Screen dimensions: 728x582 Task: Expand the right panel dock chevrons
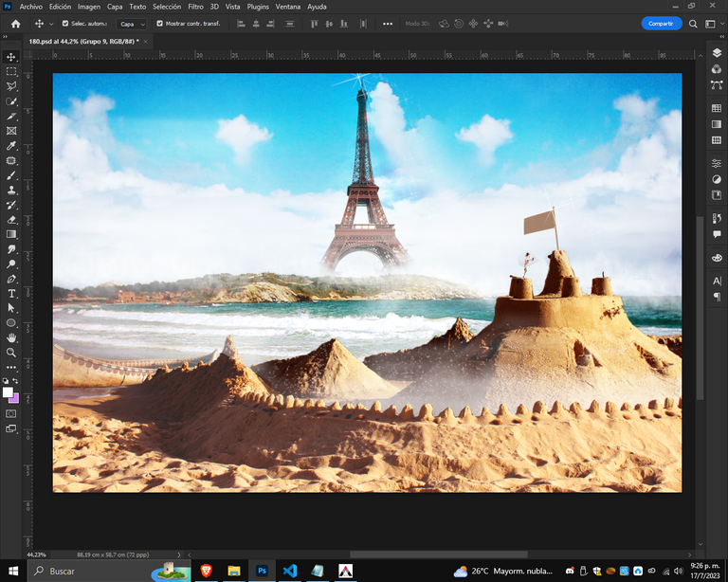coord(722,37)
